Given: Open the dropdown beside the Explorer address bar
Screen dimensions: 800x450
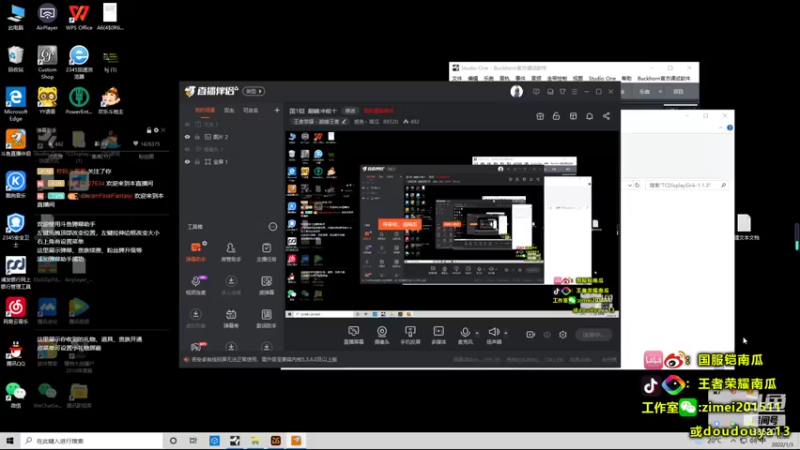Looking at the screenshot, I should [630, 185].
